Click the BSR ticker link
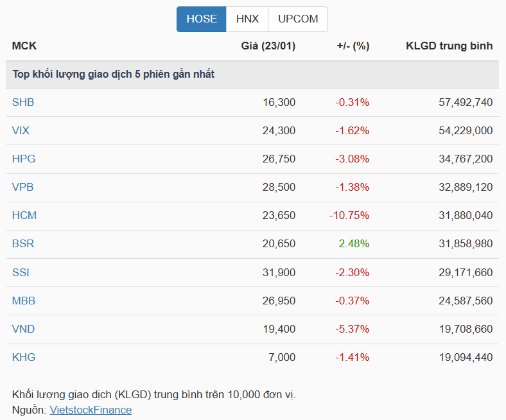 click(x=23, y=243)
